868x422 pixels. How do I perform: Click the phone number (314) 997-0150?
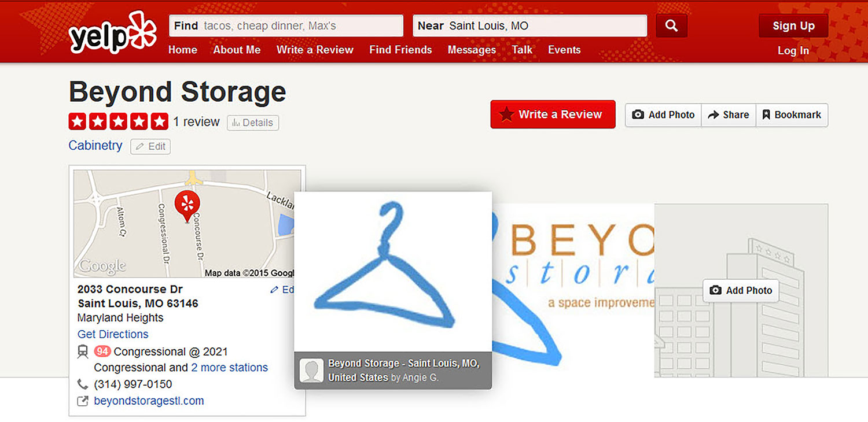click(133, 384)
